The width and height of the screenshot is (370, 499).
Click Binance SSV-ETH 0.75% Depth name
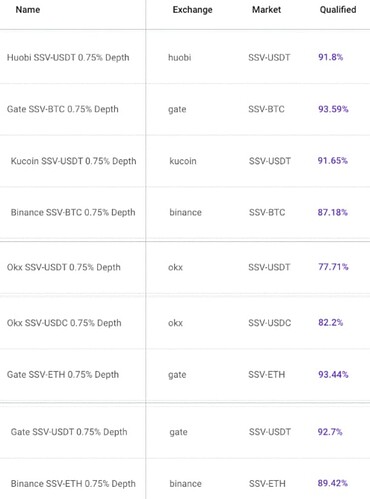click(x=73, y=483)
